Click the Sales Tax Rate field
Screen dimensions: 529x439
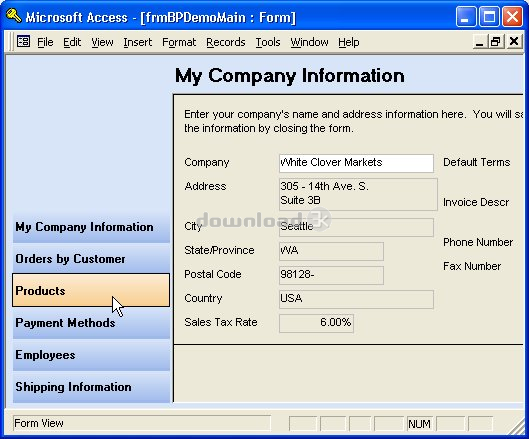[316, 323]
